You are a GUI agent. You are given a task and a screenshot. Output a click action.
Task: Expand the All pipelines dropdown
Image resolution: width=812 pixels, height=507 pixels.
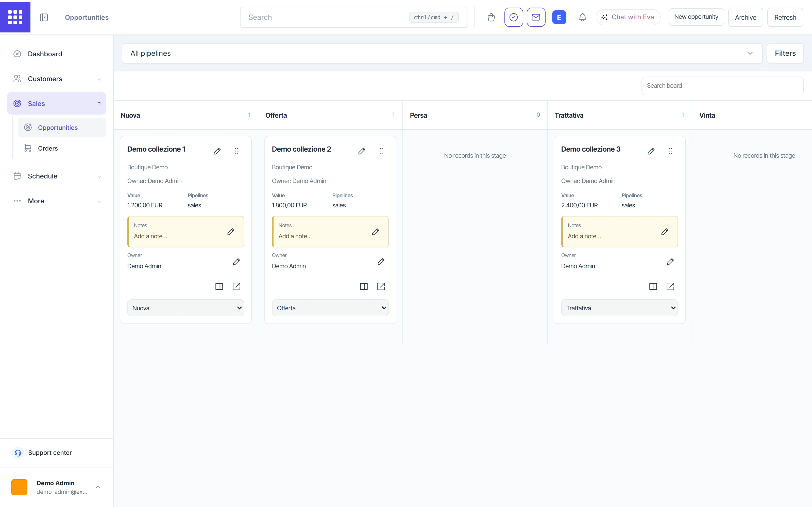click(x=442, y=53)
